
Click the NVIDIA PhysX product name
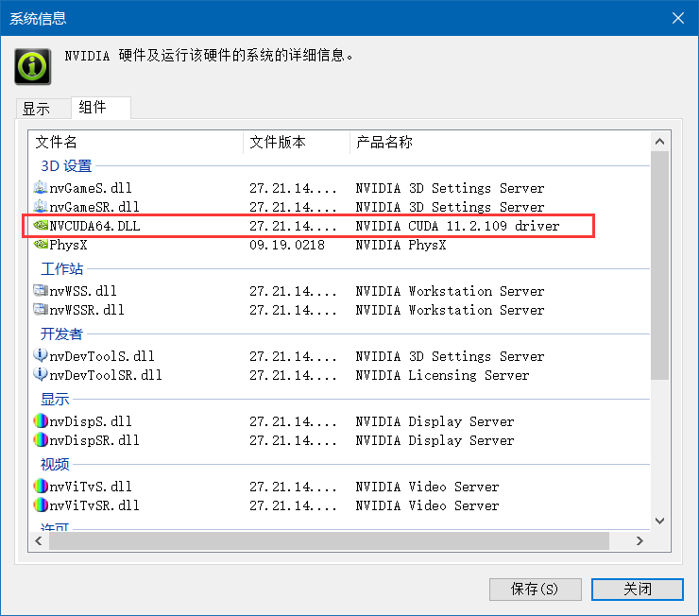(401, 245)
